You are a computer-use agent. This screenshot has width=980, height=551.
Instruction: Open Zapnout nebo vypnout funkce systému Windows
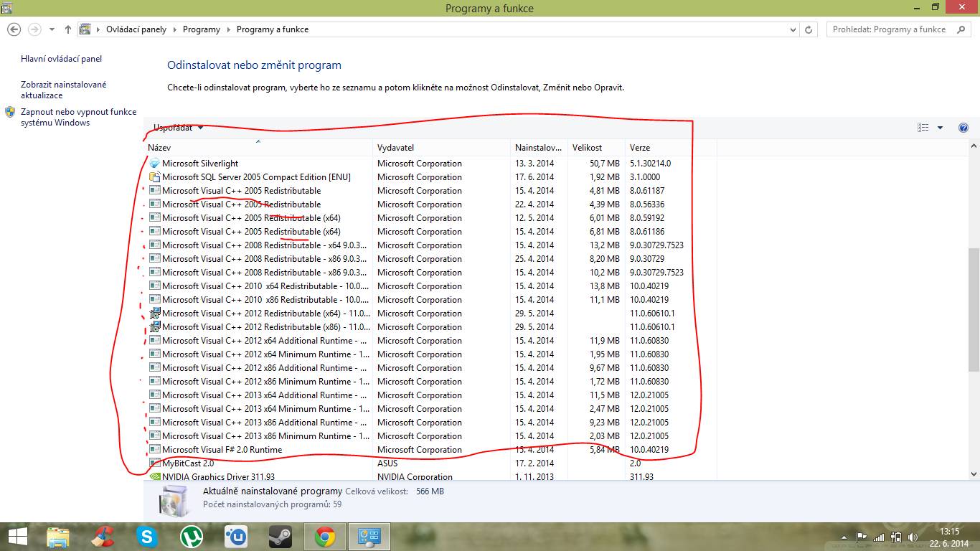pyautogui.click(x=78, y=117)
